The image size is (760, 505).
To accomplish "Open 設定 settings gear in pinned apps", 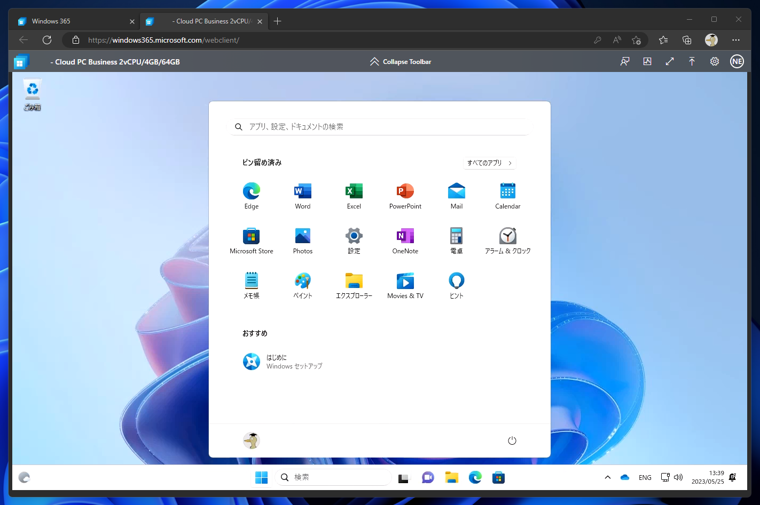I will click(354, 240).
